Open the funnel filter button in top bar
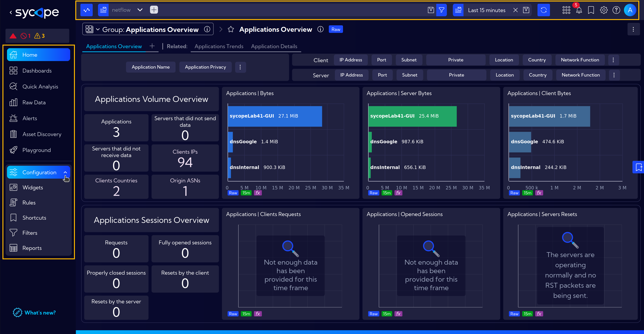Viewport: 644px width, 334px height. [x=442, y=10]
